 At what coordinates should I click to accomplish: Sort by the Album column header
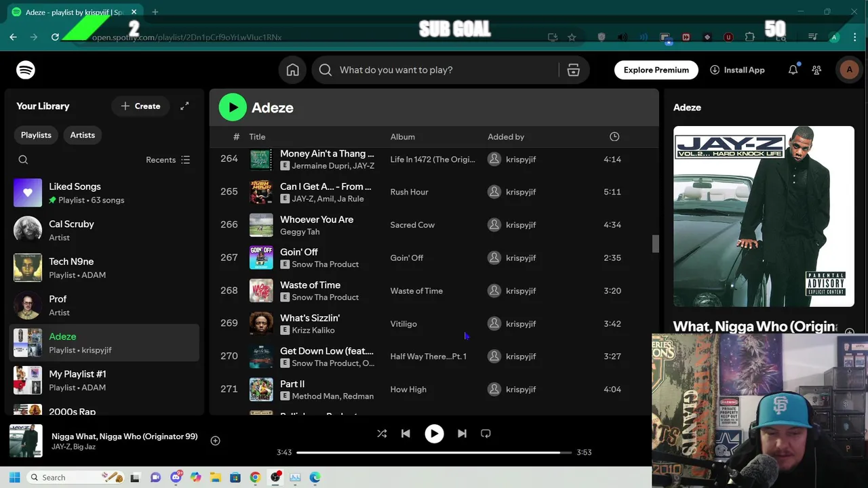pyautogui.click(x=403, y=136)
